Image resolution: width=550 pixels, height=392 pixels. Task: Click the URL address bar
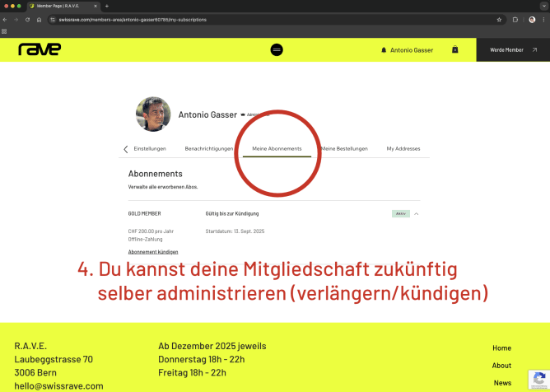pyautogui.click(x=277, y=20)
